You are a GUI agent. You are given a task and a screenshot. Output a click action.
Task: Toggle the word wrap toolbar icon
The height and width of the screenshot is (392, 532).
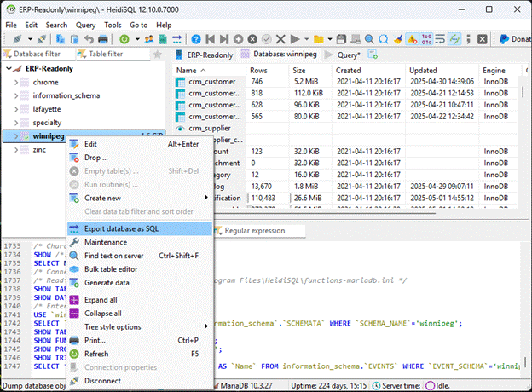pos(440,39)
